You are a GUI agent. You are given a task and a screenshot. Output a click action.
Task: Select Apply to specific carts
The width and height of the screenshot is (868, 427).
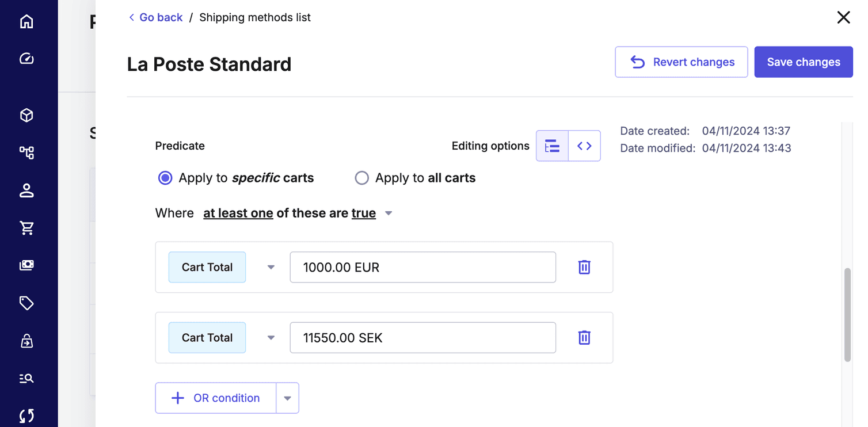pyautogui.click(x=165, y=178)
